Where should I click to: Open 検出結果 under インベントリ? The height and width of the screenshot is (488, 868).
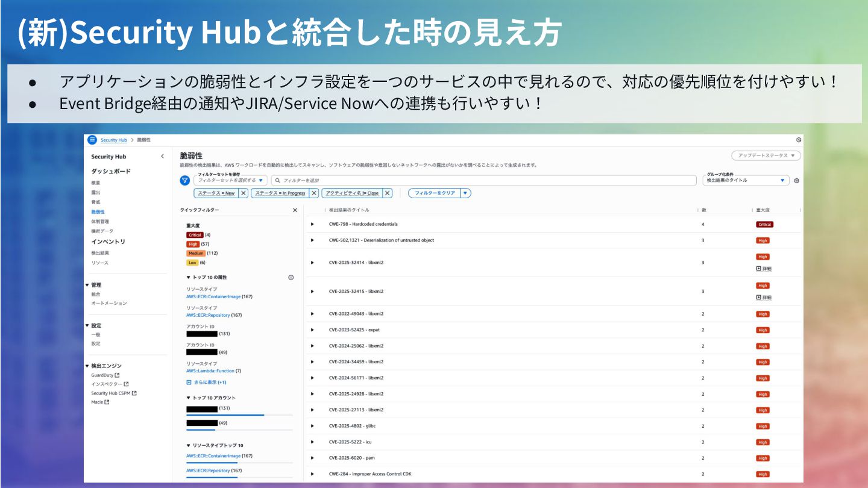tap(100, 253)
